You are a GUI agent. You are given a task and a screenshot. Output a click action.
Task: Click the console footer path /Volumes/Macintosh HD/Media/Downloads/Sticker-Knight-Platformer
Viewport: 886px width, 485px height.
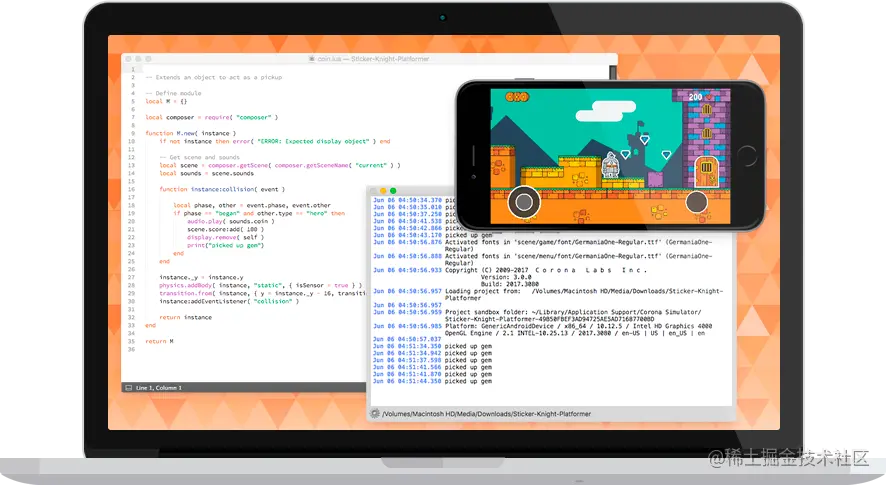point(487,414)
